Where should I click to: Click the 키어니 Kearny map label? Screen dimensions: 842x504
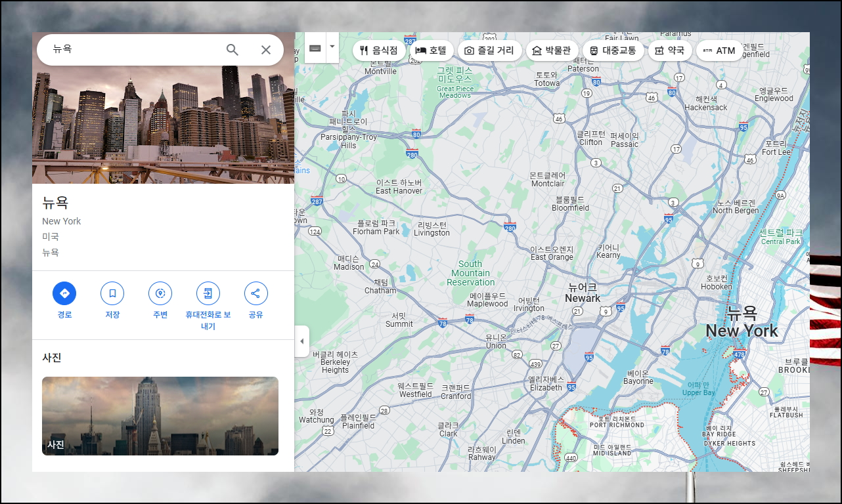click(609, 251)
